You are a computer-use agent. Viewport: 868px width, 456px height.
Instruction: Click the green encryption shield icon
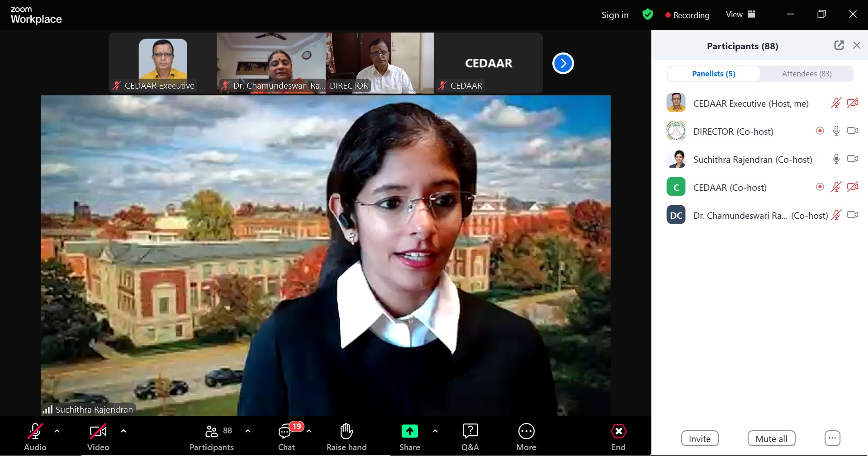tap(647, 14)
